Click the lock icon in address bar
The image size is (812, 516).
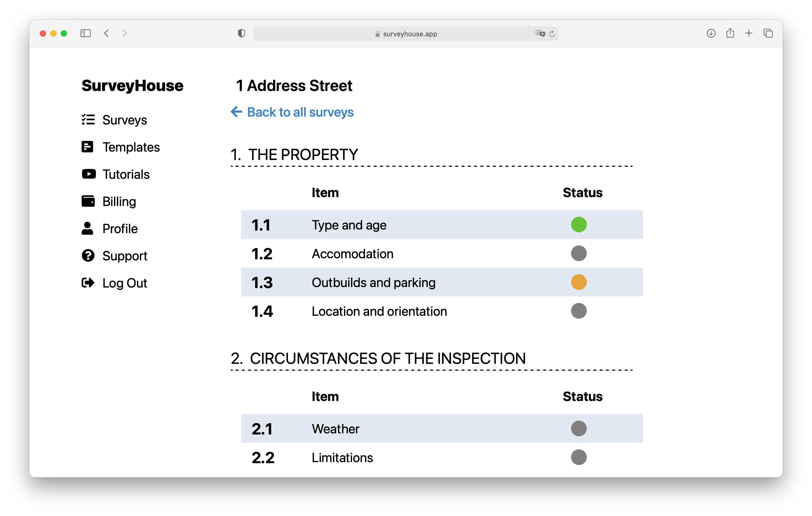[x=378, y=34]
